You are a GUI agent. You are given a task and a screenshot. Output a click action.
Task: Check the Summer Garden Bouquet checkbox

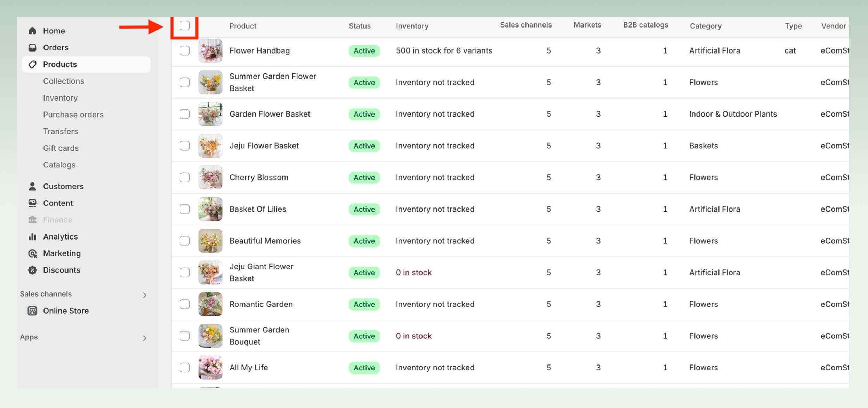tap(185, 336)
